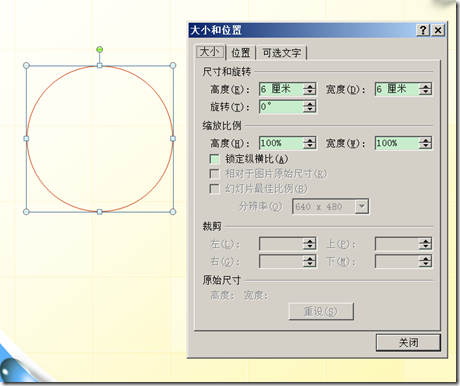The image size is (460, 386).
Task: Decrease the 宽度(D) size spinner
Action: click(425, 92)
